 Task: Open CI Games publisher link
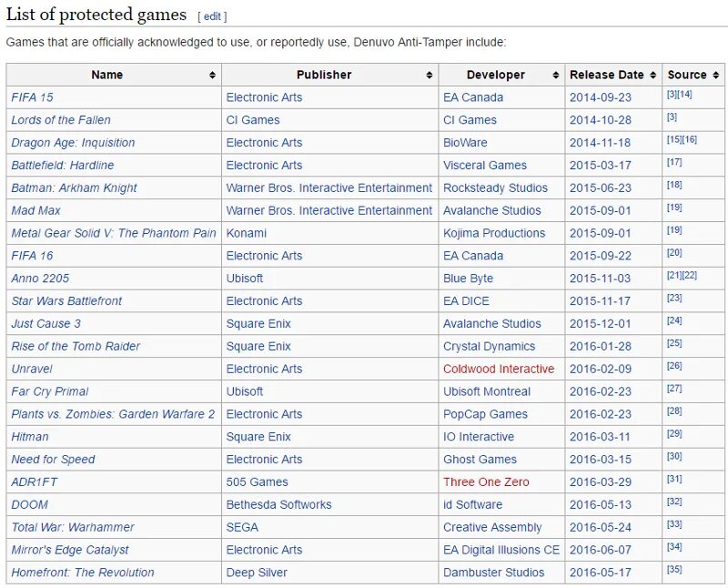253,120
